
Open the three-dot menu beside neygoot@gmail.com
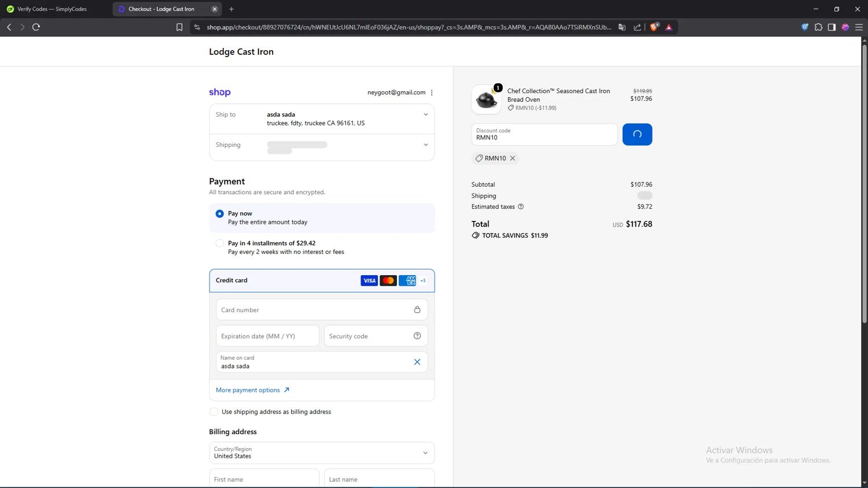point(432,93)
